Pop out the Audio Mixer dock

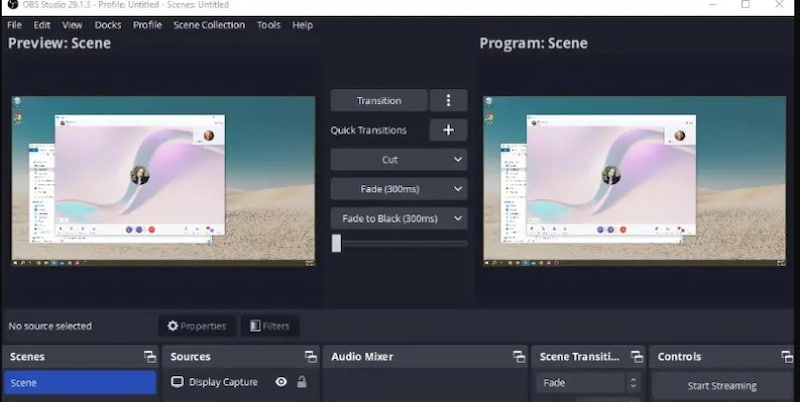click(x=519, y=357)
